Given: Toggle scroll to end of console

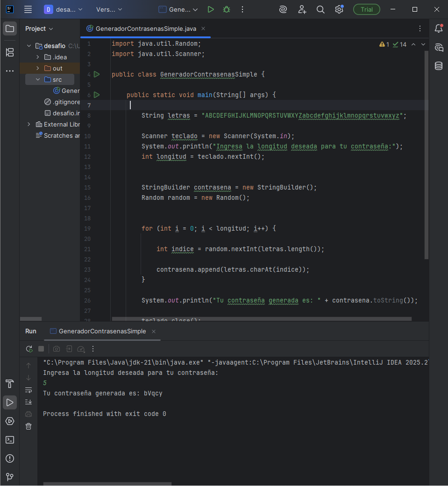Looking at the screenshot, I should (x=28, y=402).
